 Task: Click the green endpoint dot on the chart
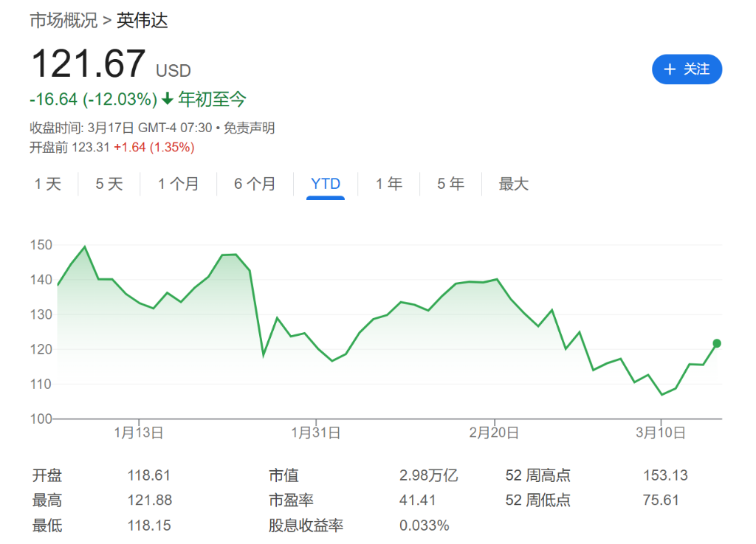pyautogui.click(x=717, y=342)
